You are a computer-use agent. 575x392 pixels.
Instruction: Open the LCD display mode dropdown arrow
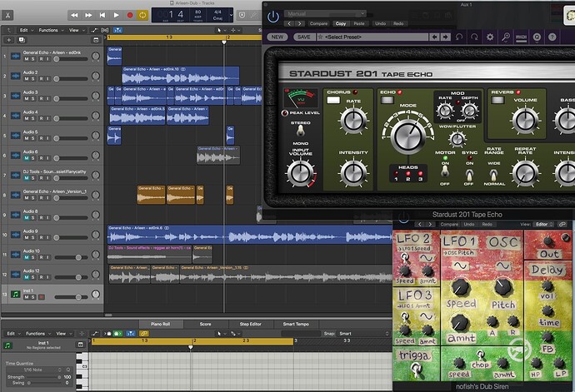tap(231, 15)
